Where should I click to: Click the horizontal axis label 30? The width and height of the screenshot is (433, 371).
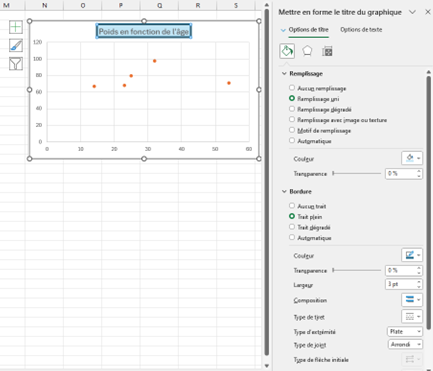click(148, 149)
